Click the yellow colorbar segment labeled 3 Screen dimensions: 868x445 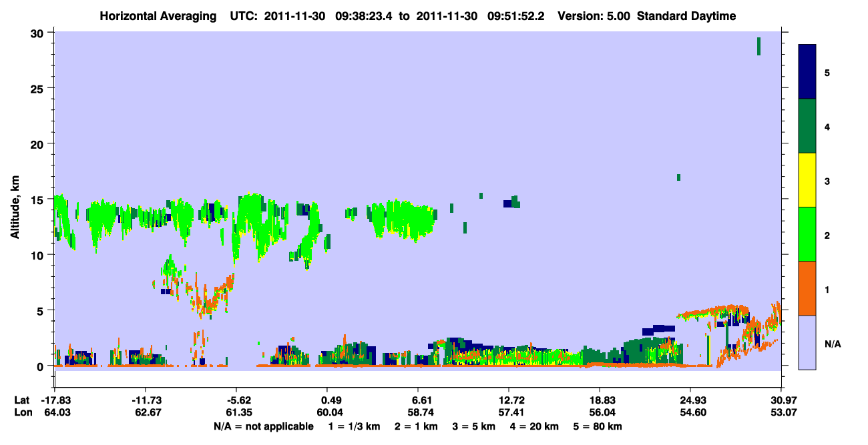[x=807, y=180]
